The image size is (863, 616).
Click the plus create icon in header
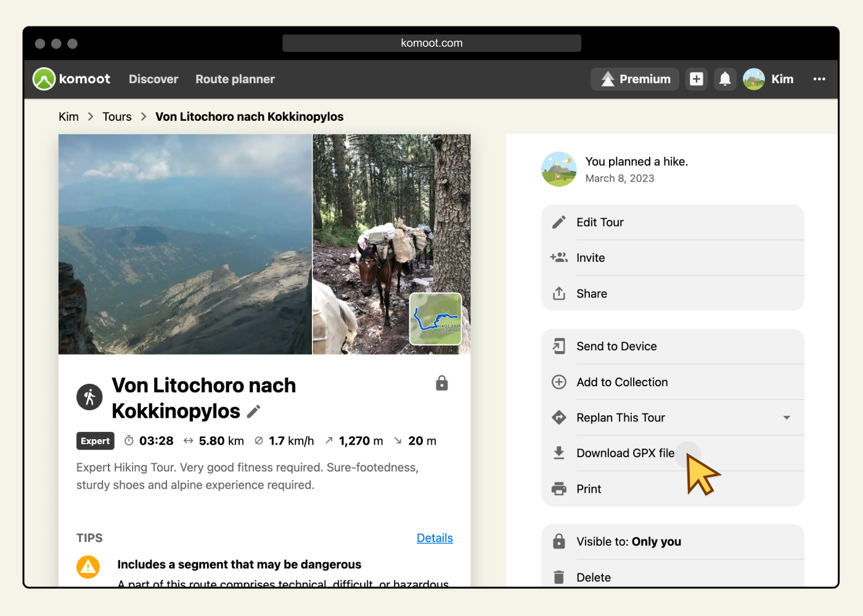(x=697, y=79)
